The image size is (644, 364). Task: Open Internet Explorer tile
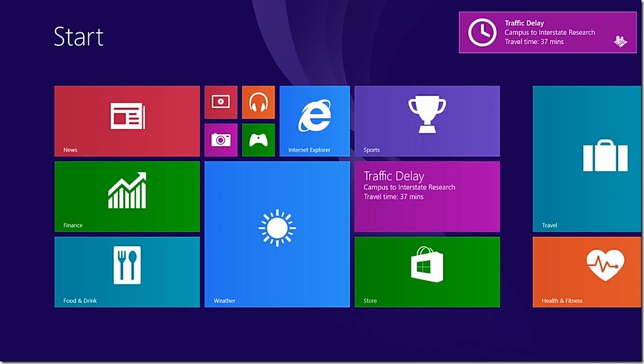coord(315,121)
